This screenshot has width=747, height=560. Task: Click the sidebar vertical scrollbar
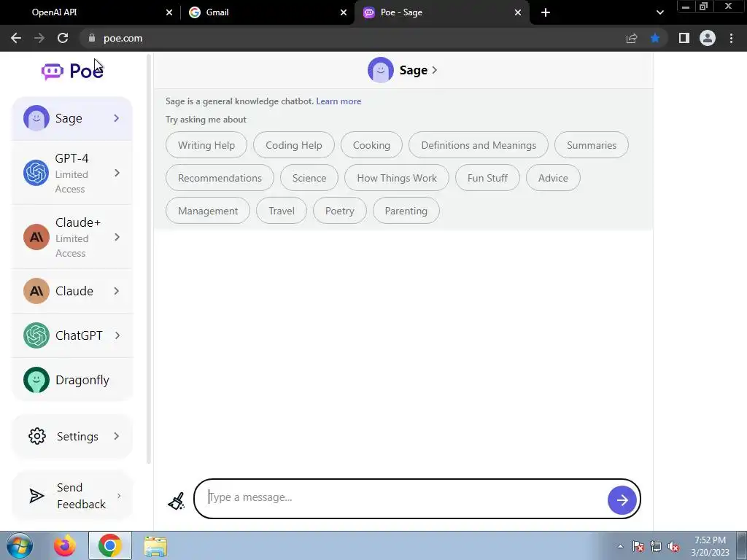149,260
